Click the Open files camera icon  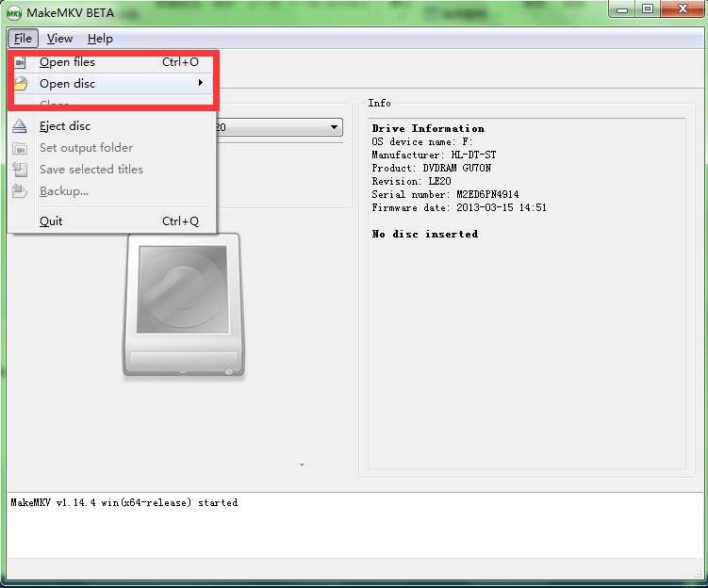20,62
